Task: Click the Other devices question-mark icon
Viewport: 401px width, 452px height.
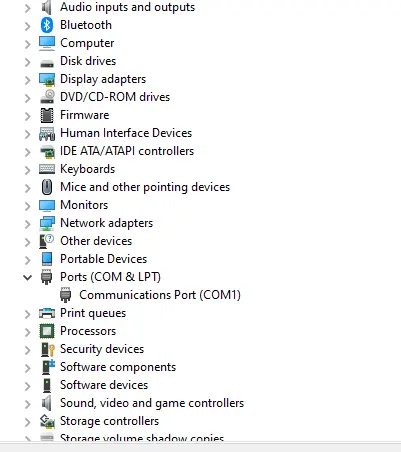Action: click(47, 241)
